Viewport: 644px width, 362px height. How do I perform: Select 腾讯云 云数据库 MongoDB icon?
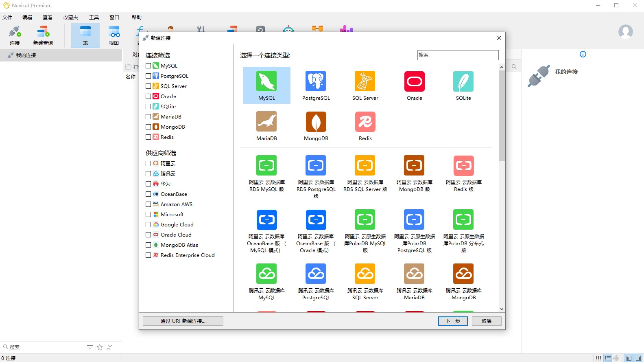tap(463, 274)
